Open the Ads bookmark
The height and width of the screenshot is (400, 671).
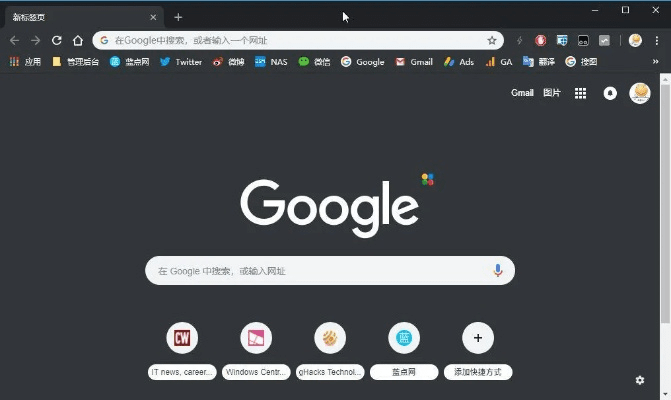[x=459, y=62]
